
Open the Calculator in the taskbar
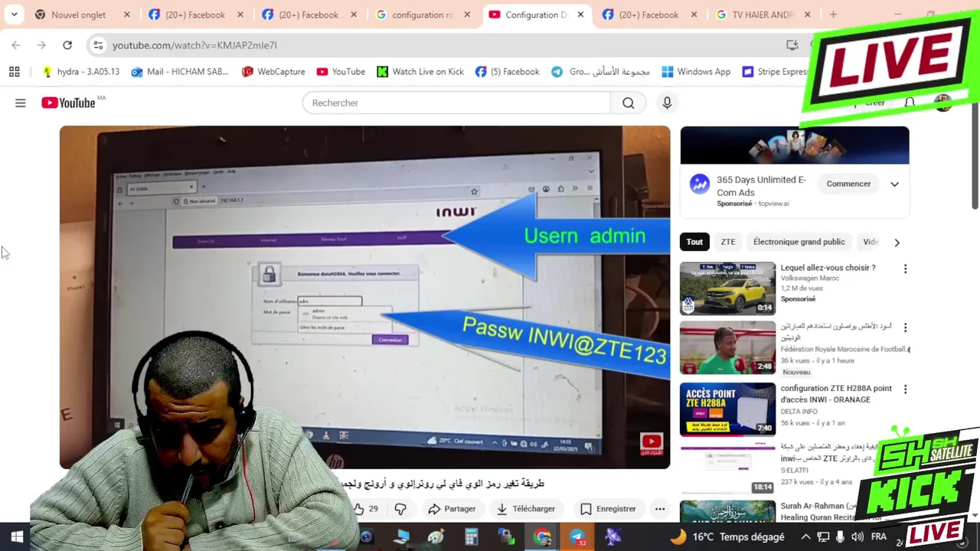pos(472,536)
